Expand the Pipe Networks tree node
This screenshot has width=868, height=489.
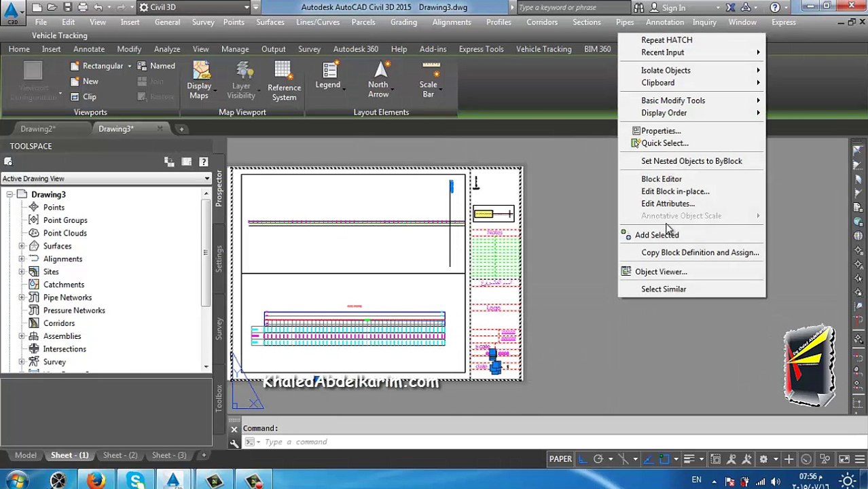(22, 298)
